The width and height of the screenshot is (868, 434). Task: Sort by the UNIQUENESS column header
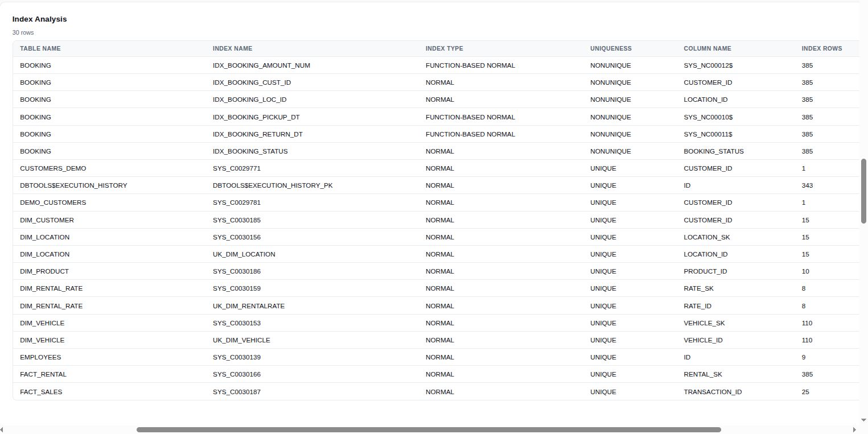(611, 48)
